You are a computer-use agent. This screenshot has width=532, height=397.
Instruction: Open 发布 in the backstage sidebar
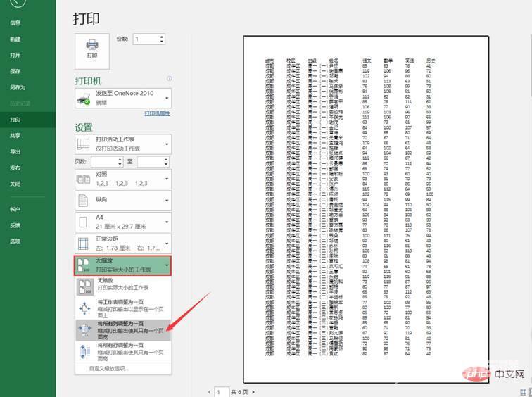15,168
